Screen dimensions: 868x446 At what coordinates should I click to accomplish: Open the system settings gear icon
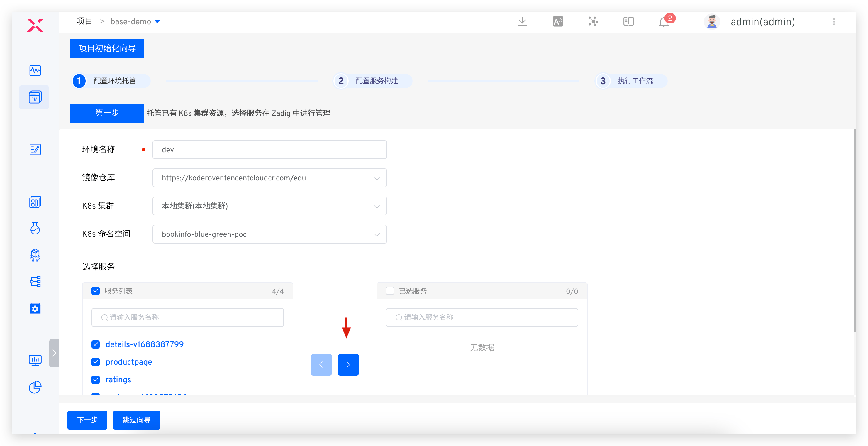coord(35,308)
